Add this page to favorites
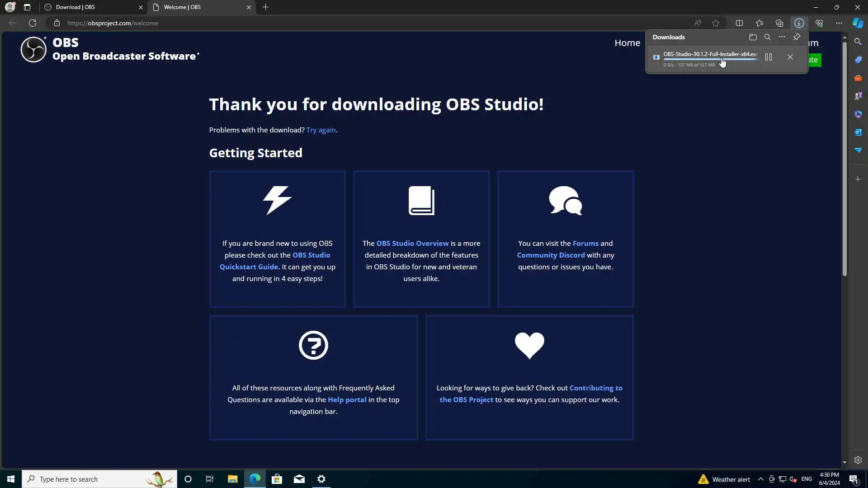Image resolution: width=868 pixels, height=488 pixels. coord(716,23)
